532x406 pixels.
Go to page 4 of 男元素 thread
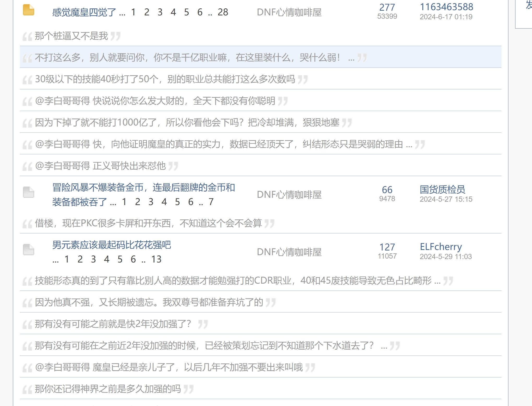point(106,259)
